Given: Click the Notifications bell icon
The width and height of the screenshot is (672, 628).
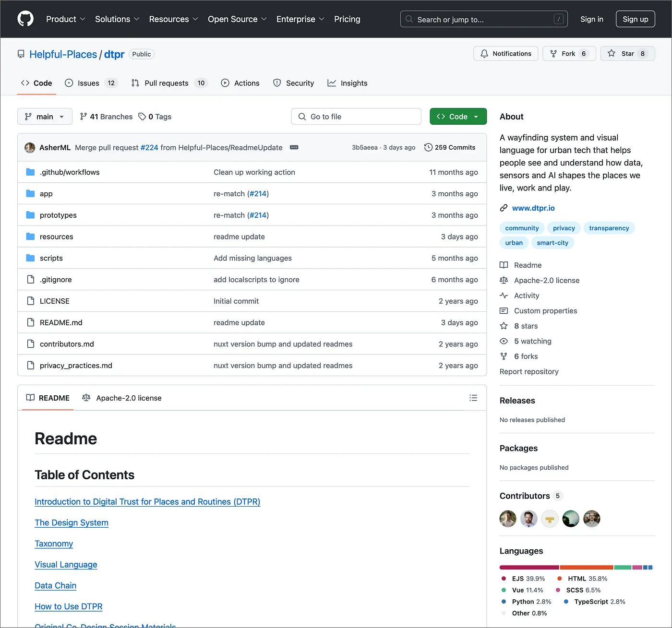Looking at the screenshot, I should pos(484,53).
